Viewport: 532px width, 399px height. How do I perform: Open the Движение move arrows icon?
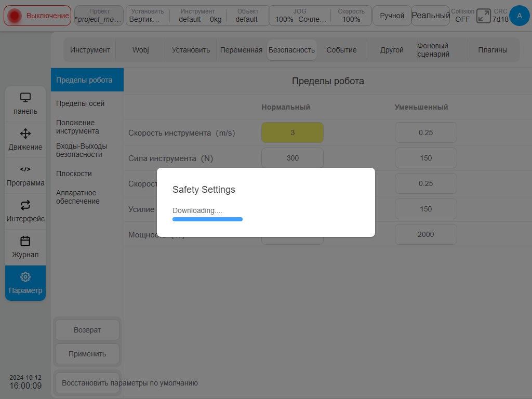(x=25, y=134)
